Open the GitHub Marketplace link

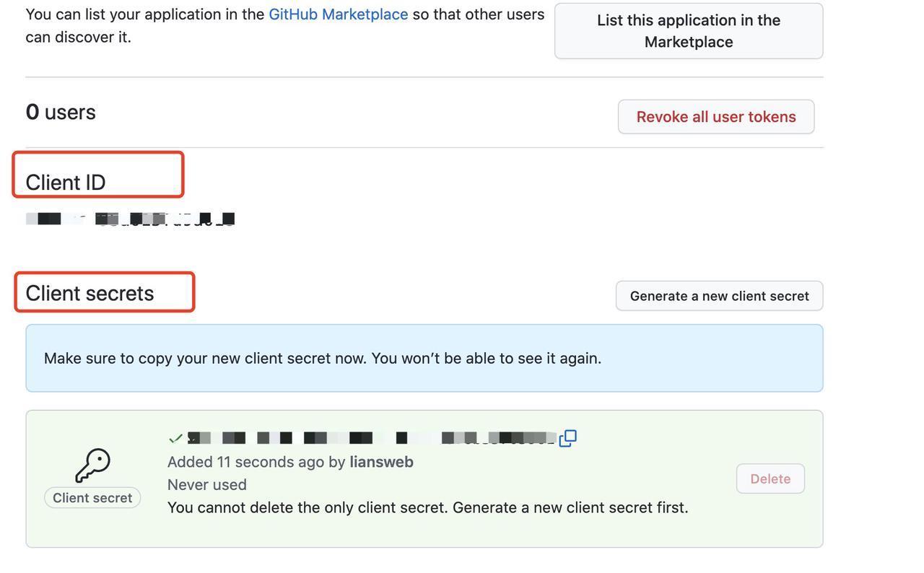(x=338, y=14)
